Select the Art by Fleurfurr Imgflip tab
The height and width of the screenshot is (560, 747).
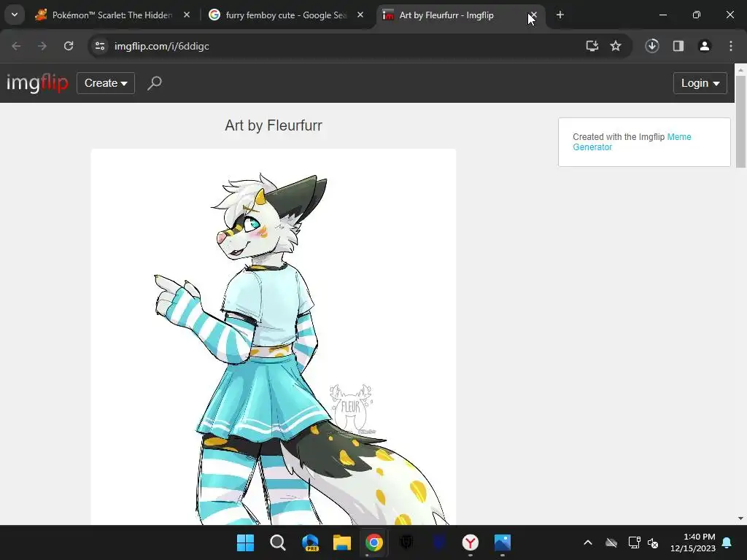click(461, 15)
